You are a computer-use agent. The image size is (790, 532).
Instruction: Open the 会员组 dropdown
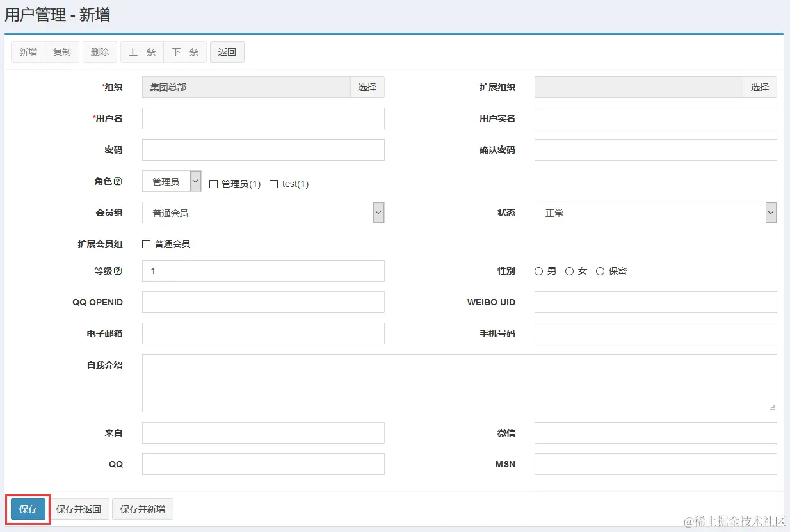(x=263, y=213)
